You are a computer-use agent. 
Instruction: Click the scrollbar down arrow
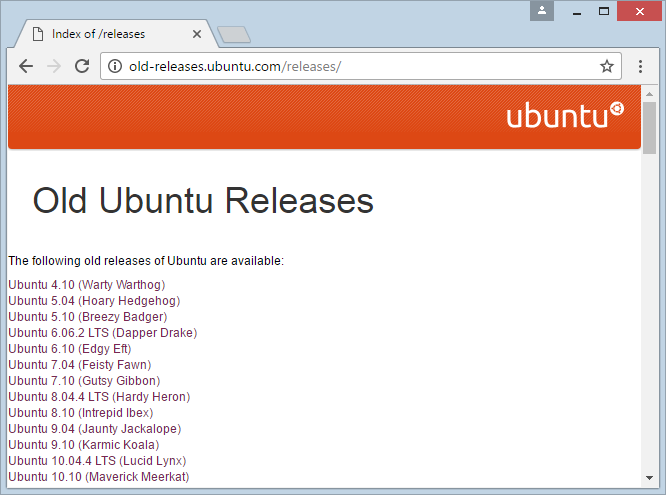(x=649, y=478)
